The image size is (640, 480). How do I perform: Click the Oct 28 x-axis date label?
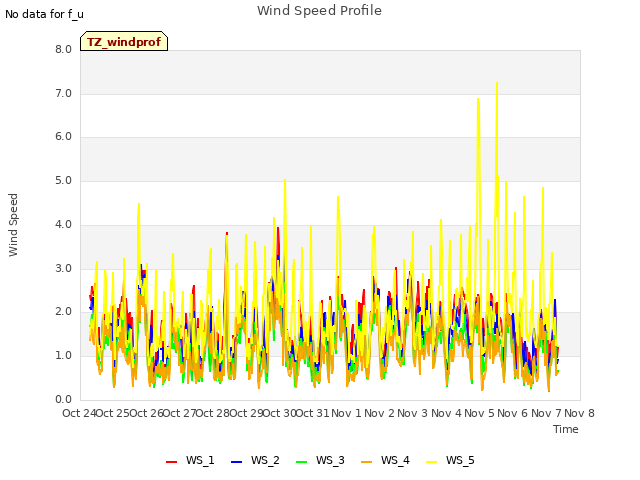pyautogui.click(x=213, y=413)
